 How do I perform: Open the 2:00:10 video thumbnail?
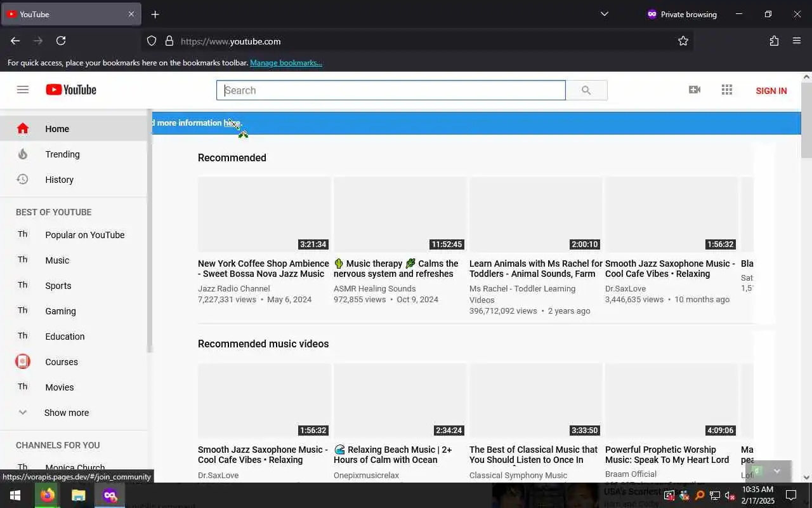tap(536, 215)
